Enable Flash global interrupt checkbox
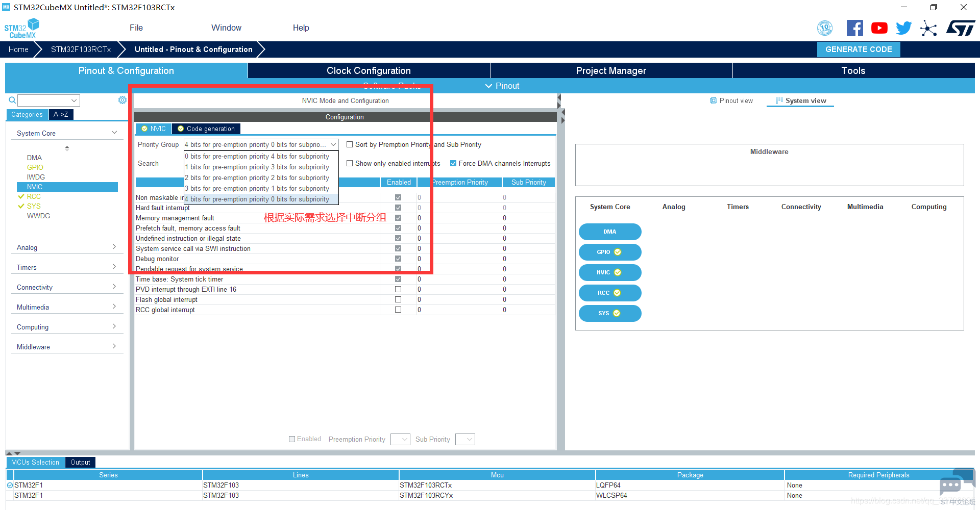This screenshot has height=510, width=980. [x=398, y=299]
